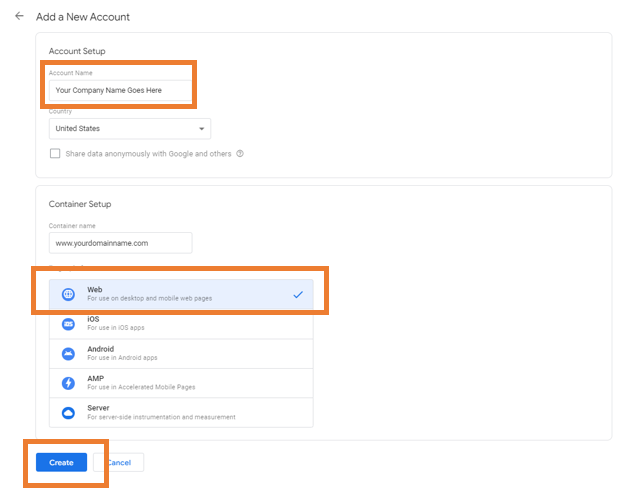The height and width of the screenshot is (491, 625).
Task: Choose the 'iOS' label as target platform
Action: 93,319
